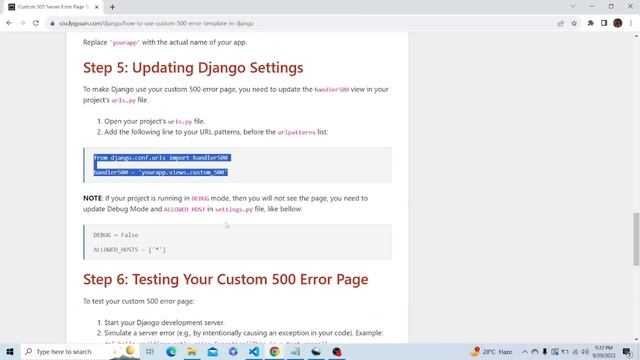Click the settings.py inline code text
The width and height of the screenshot is (640, 360).
(234, 209)
